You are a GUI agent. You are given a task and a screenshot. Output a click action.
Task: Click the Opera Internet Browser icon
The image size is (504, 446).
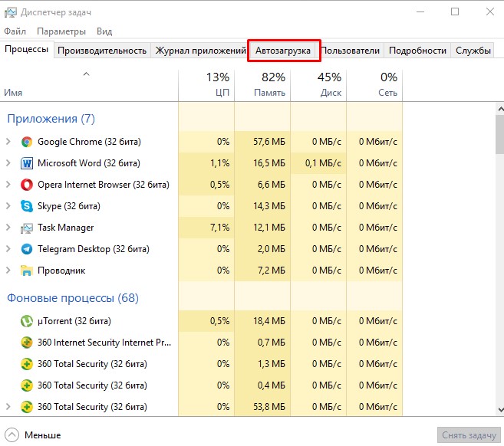[x=27, y=185]
